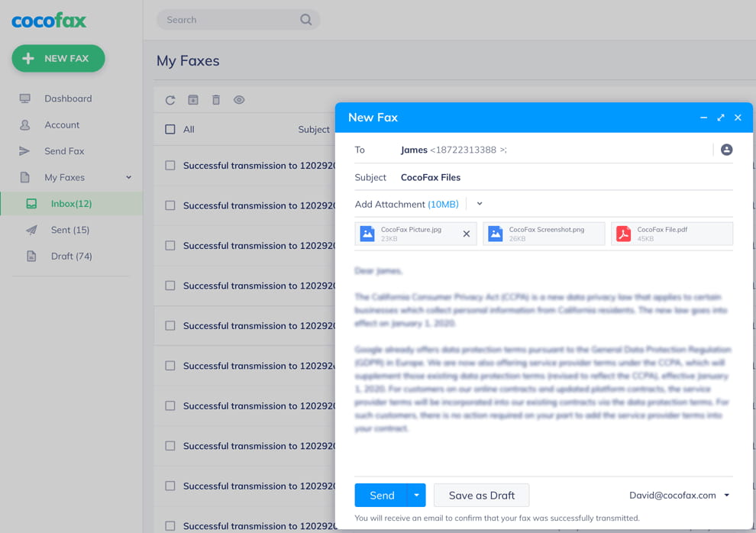Check the ninth Successful transmission row checkbox
Screen dimensions: 756x533
(x=170, y=486)
